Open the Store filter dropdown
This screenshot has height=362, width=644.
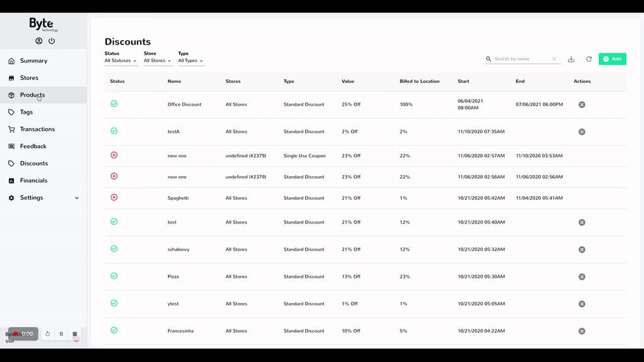157,61
